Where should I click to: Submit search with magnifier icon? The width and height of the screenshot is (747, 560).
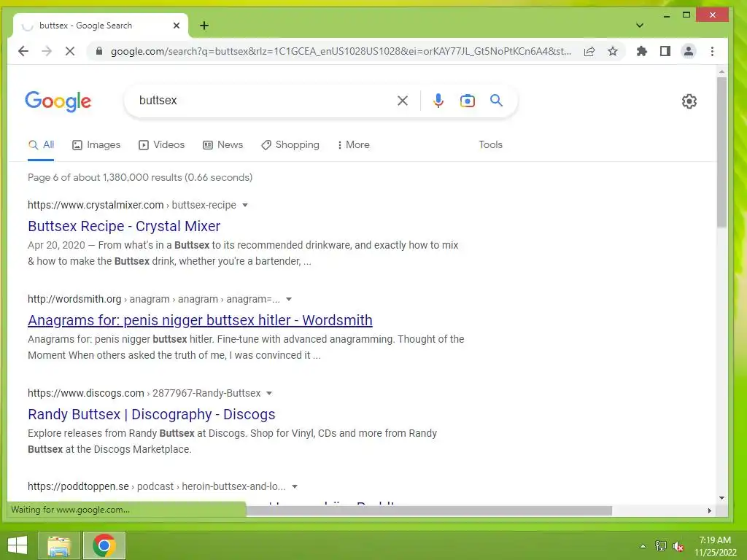pos(496,101)
